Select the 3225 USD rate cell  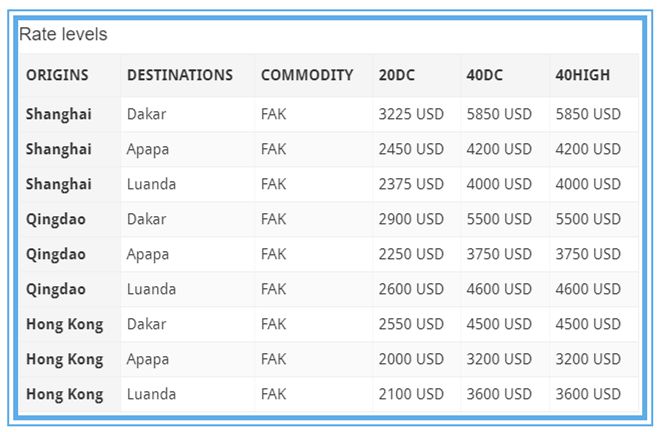(x=411, y=114)
